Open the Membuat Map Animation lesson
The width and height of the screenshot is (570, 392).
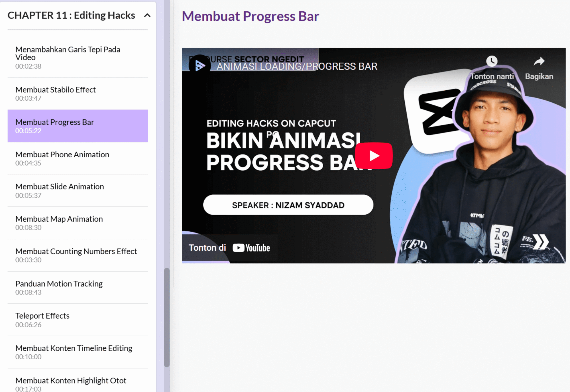coord(78,223)
